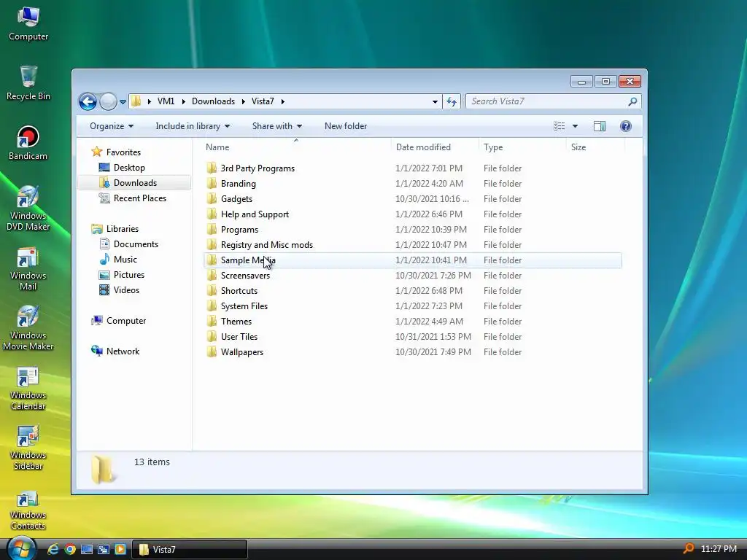The width and height of the screenshot is (747, 560).
Task: Click VM1 in the address breadcrumb
Action: pos(166,101)
